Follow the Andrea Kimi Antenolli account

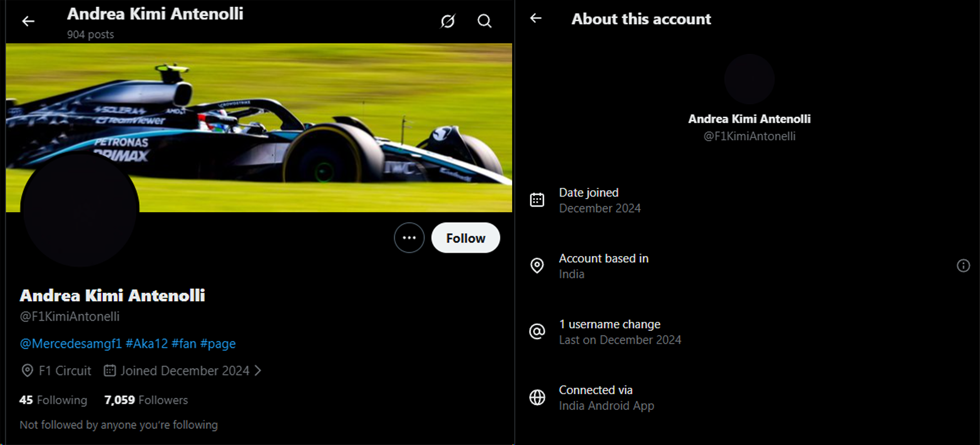(x=465, y=238)
